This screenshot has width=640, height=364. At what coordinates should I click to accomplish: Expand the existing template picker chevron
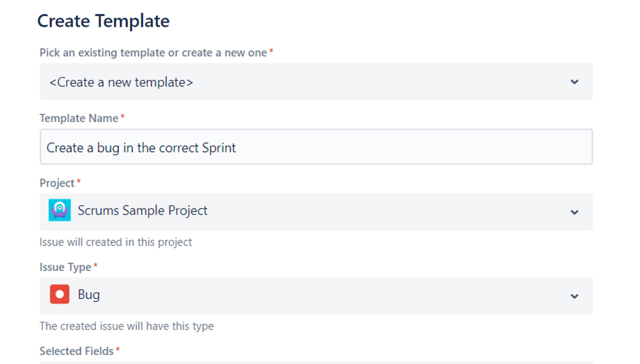pos(574,82)
